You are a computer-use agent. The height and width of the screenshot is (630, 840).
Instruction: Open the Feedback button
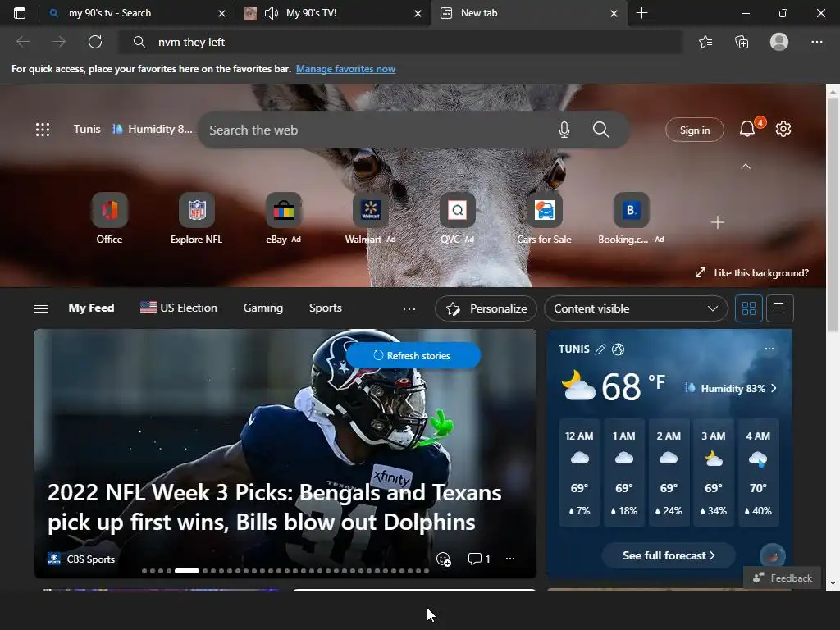(x=782, y=578)
